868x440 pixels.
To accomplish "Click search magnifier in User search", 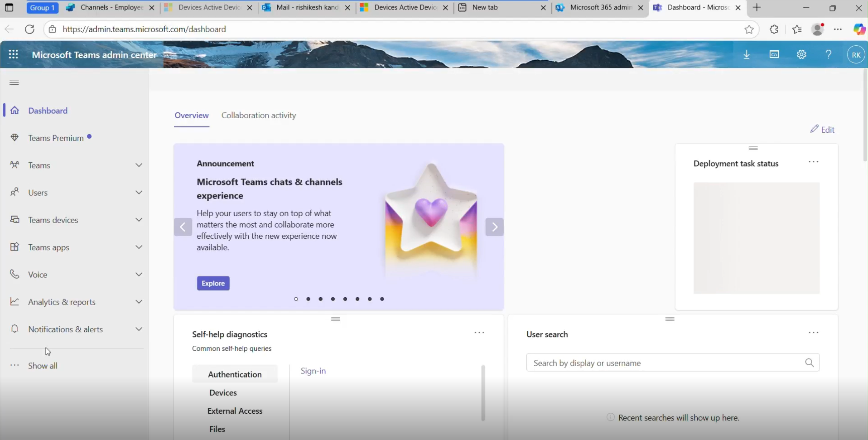I will 810,363.
